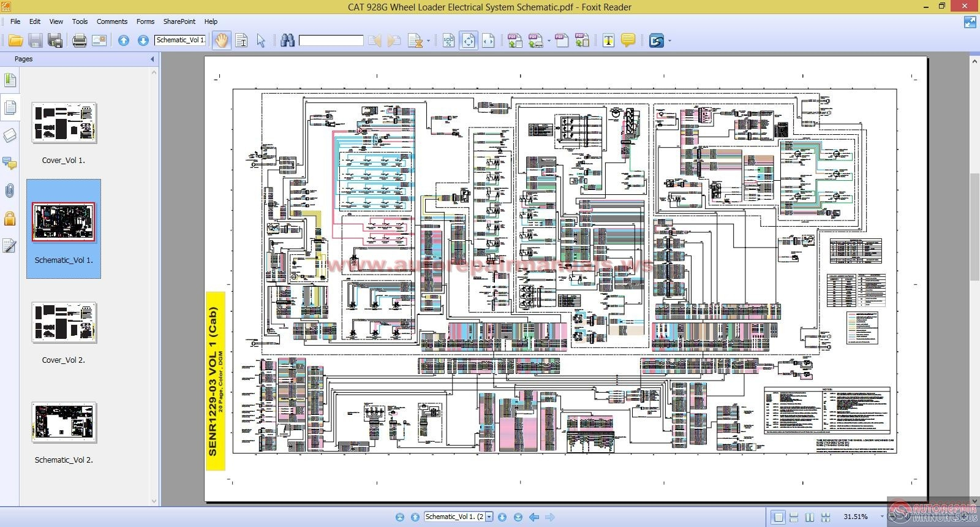Click the Next Page button in status bar
This screenshot has width=980, height=527.
coord(502,517)
